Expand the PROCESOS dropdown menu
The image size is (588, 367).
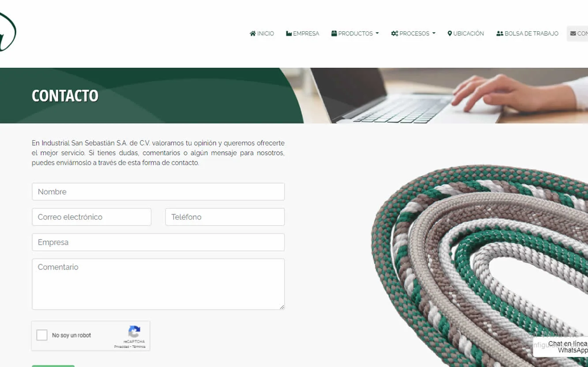tap(413, 34)
